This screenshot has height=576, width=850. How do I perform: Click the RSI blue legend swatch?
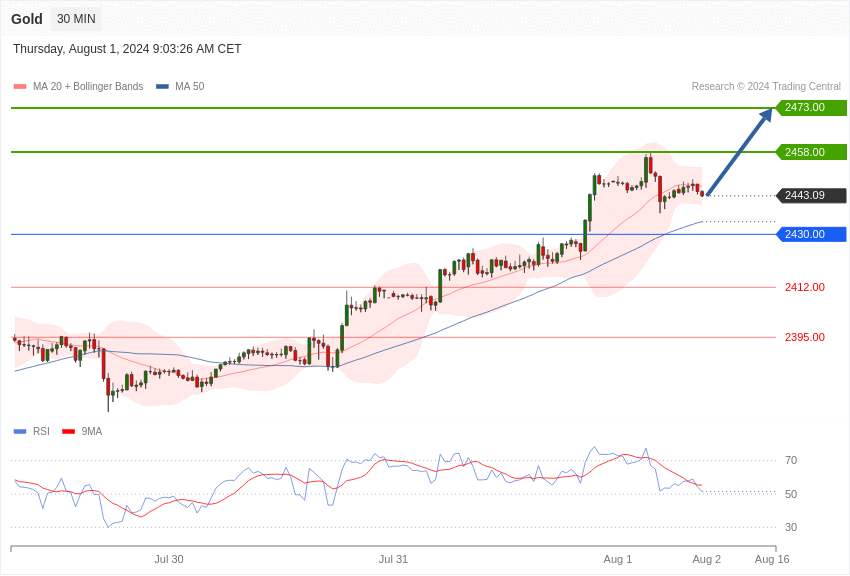coord(20,431)
